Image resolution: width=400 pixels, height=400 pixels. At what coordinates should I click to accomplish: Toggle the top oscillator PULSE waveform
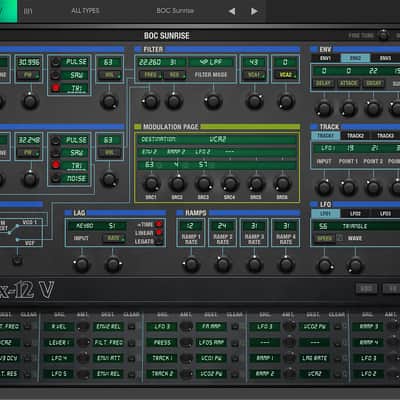click(56, 62)
